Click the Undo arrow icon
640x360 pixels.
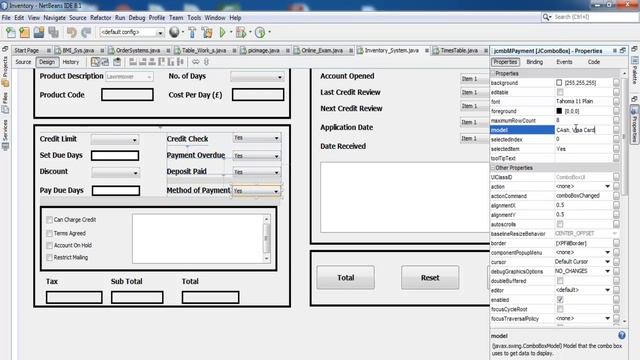[x=72, y=32]
